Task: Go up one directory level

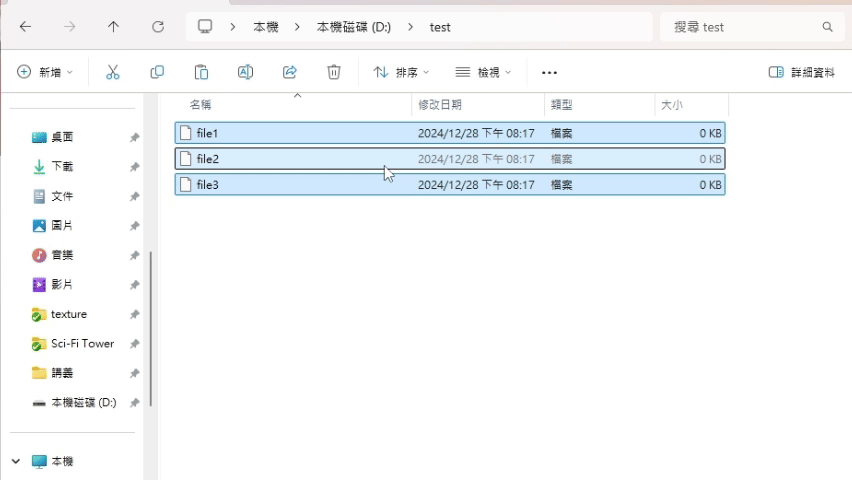Action: [113, 27]
